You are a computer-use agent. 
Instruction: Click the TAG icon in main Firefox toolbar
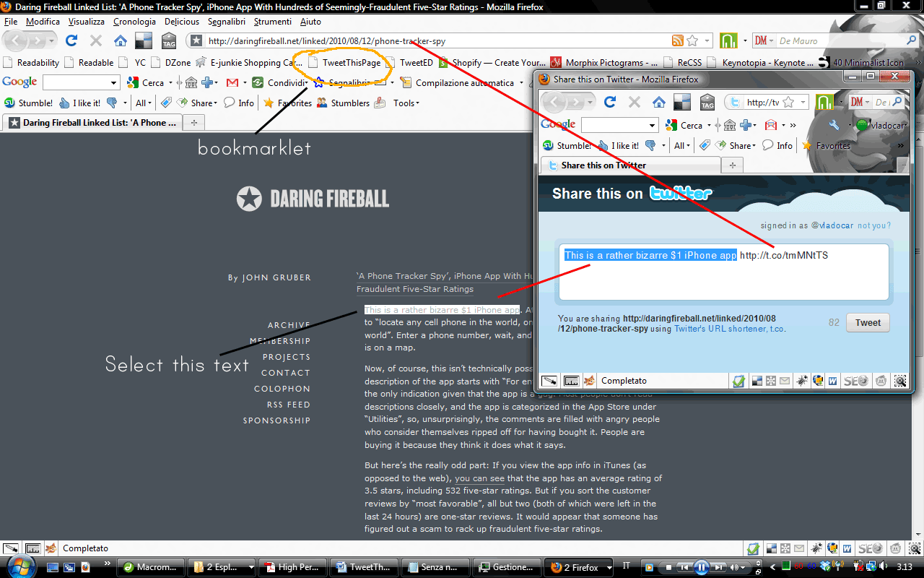pos(169,41)
